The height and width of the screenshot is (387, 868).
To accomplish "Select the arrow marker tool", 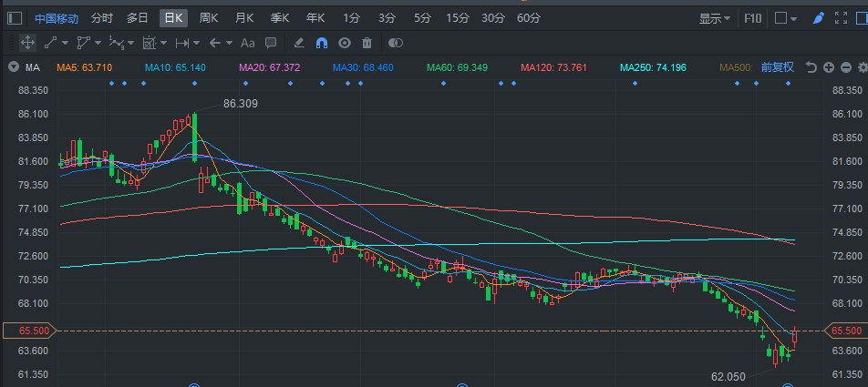I will [214, 43].
